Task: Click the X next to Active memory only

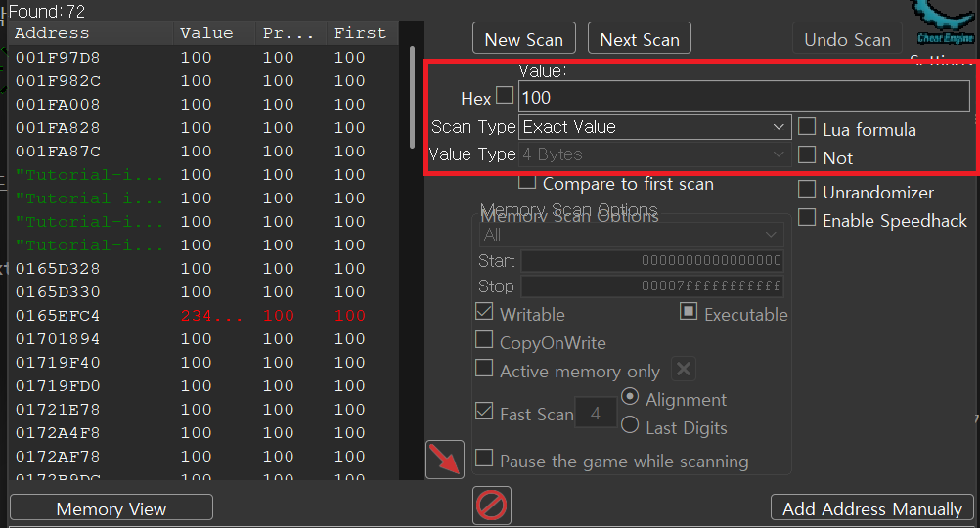Action: click(x=684, y=370)
